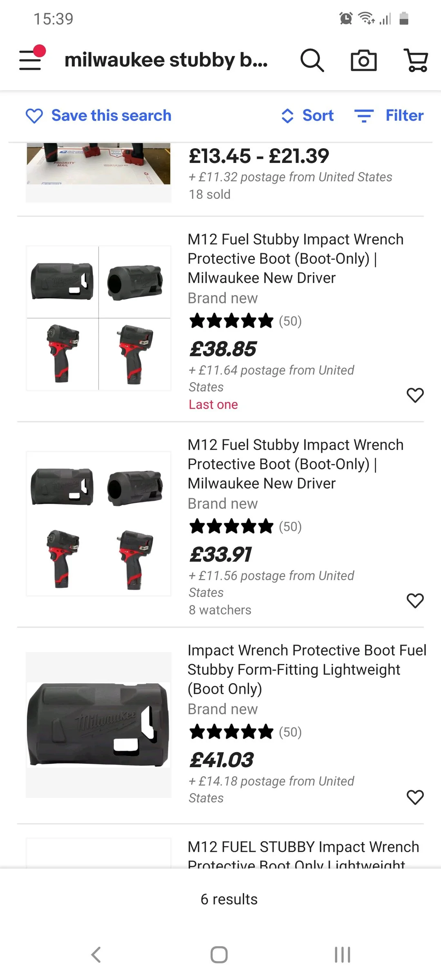Screen dimensions: 441x980
Task: Tap the Android back navigation arrow
Action: pyautogui.click(x=96, y=955)
